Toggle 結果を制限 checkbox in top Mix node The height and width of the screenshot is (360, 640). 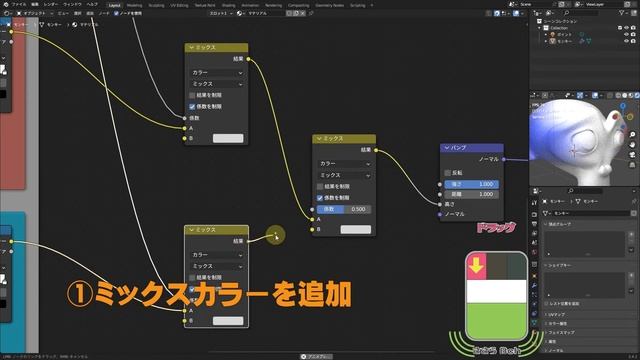[x=192, y=95]
